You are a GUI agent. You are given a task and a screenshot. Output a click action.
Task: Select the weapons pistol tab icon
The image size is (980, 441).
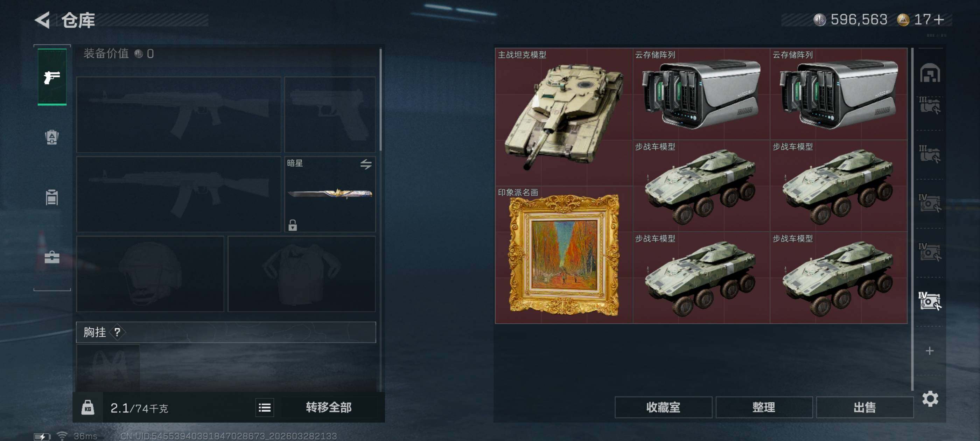pyautogui.click(x=52, y=77)
